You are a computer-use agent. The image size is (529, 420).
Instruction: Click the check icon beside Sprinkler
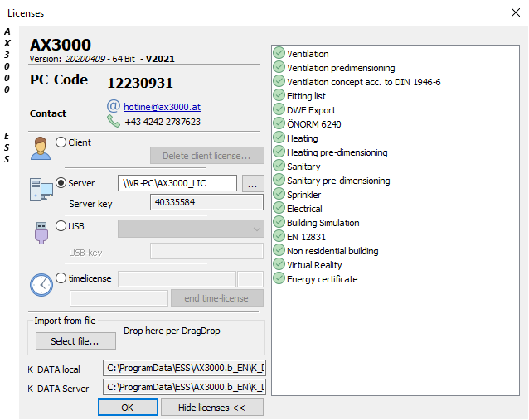tap(279, 194)
